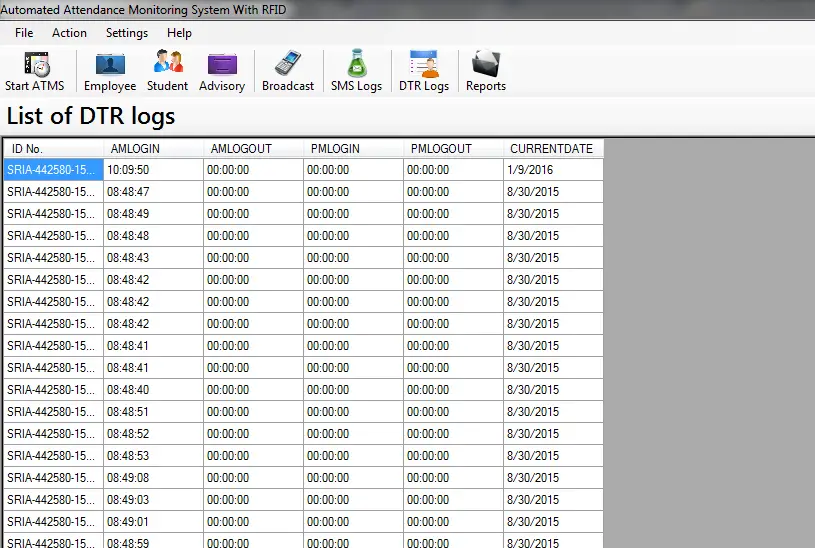This screenshot has height=548, width=815.
Task: Open the Broadcast phone icon
Action: [288, 63]
